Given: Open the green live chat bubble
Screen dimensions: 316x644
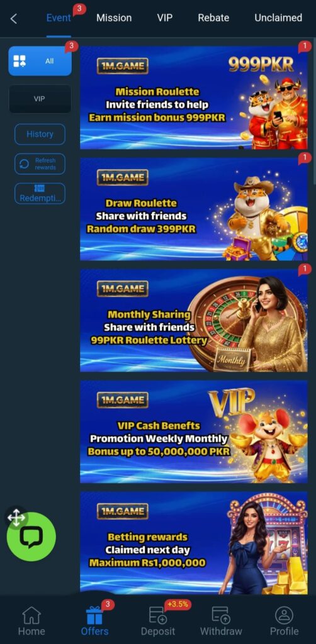Looking at the screenshot, I should 31,536.
